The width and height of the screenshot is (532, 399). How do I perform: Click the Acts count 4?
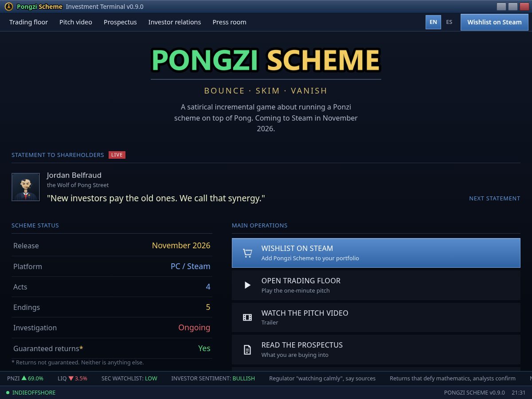(208, 287)
